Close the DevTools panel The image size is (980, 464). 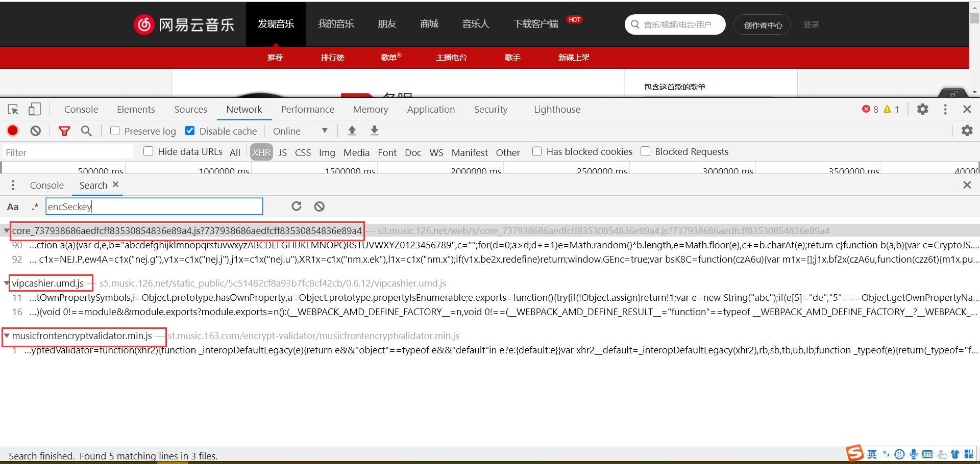pyautogui.click(x=967, y=109)
